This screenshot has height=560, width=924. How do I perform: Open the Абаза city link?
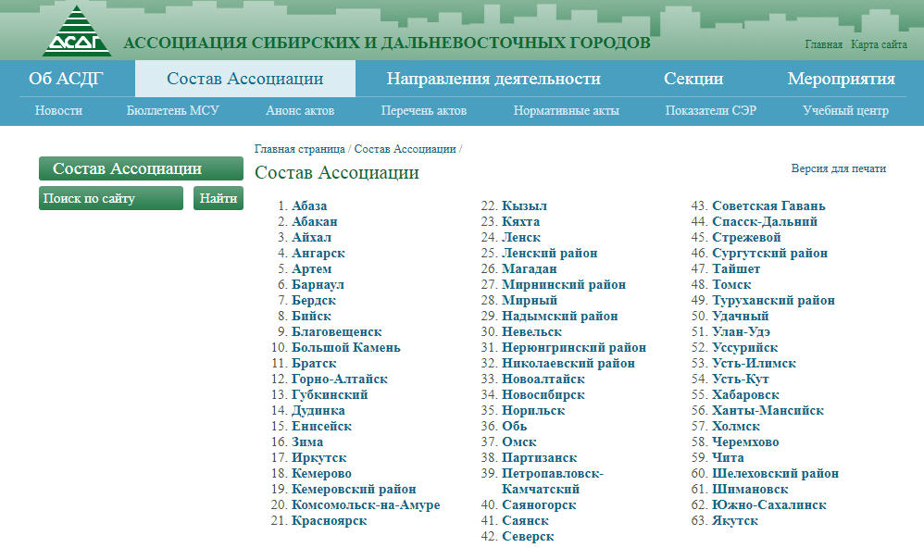click(309, 206)
